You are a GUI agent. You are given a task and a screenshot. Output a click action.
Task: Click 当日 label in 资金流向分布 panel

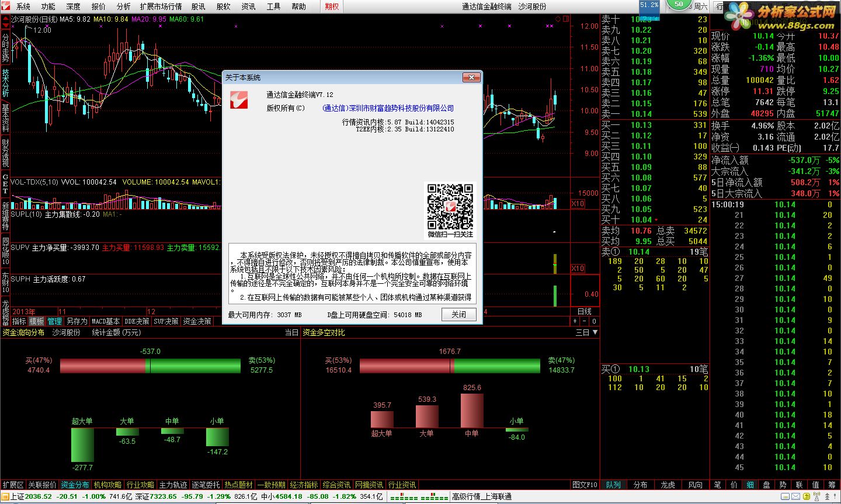[x=291, y=332]
